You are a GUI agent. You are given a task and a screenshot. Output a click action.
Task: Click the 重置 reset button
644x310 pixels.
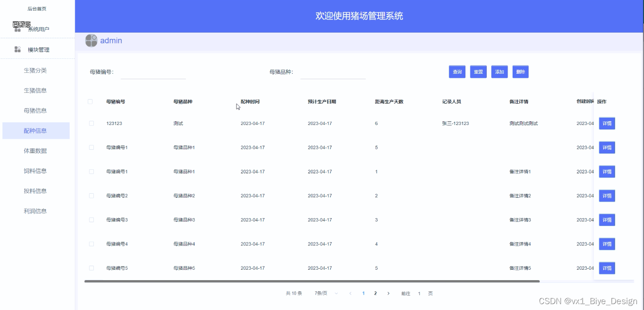[x=478, y=72]
